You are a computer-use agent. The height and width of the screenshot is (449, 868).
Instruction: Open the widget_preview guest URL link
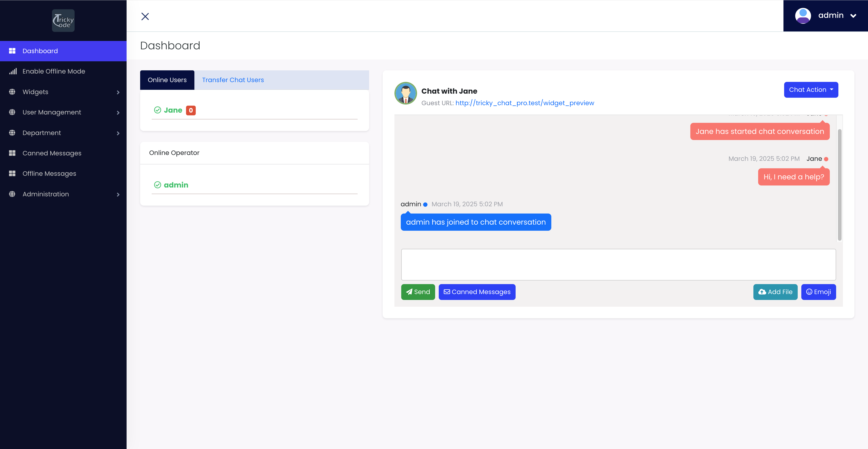point(525,103)
